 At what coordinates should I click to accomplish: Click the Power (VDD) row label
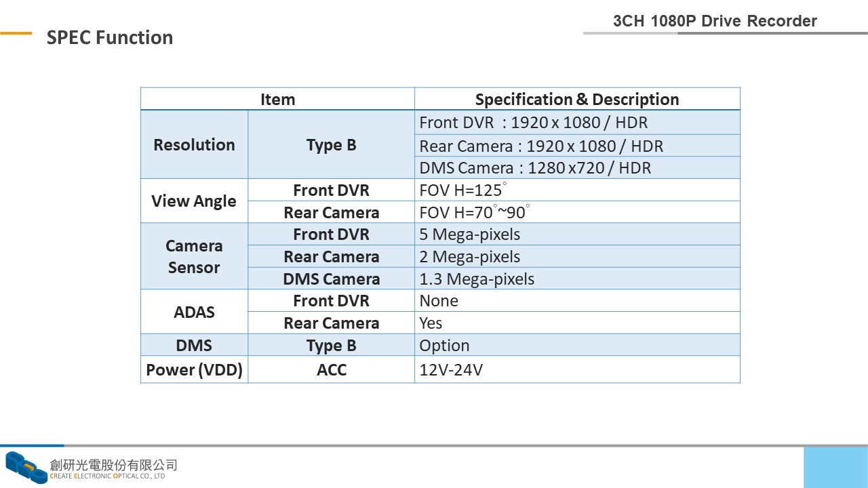click(194, 370)
